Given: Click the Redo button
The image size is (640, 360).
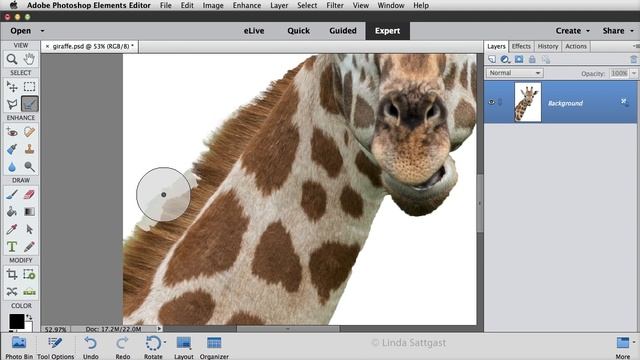Looking at the screenshot, I should [122, 348].
